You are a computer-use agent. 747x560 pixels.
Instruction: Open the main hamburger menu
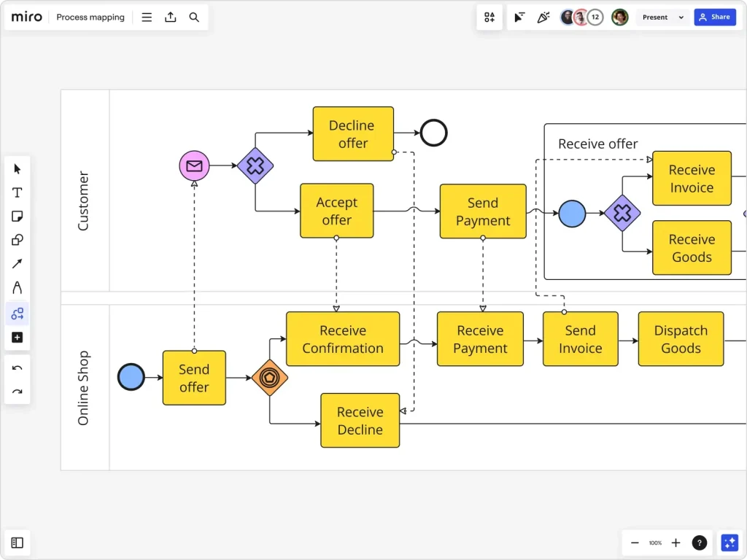click(x=147, y=17)
